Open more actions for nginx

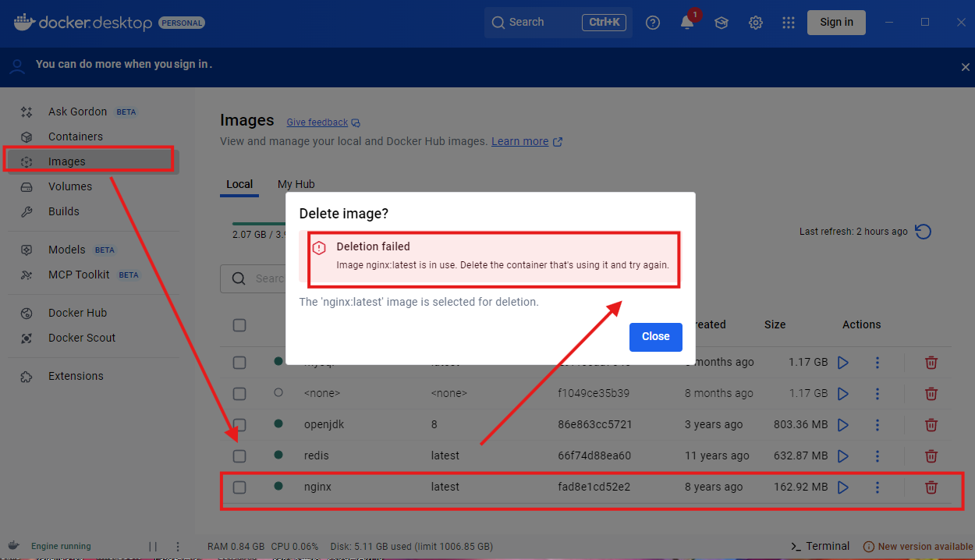pyautogui.click(x=877, y=487)
